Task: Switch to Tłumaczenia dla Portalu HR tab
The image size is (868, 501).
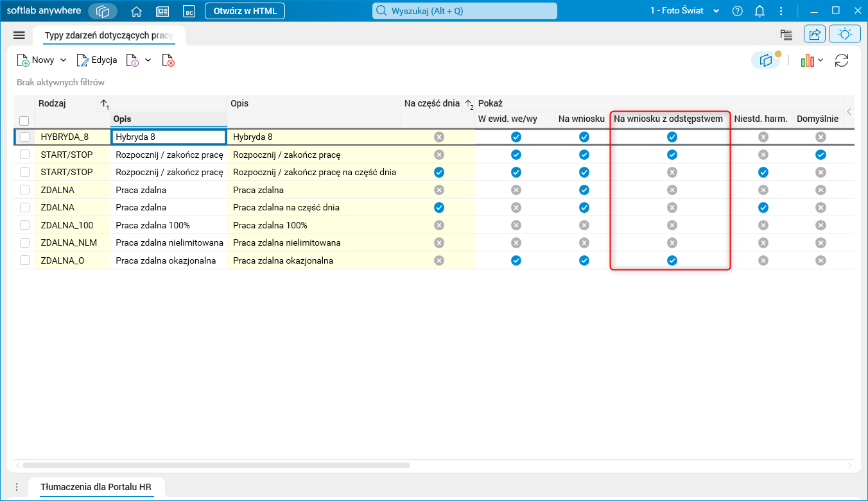Action: pos(96,487)
